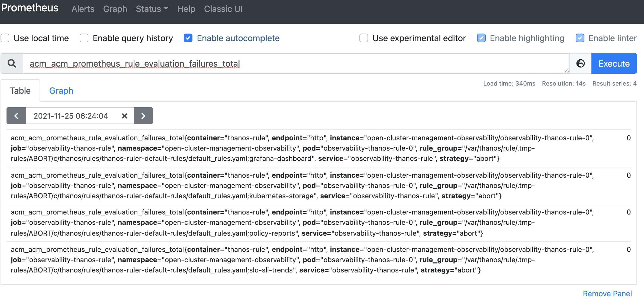This screenshot has width=644, height=299.
Task: Go to next timestamp using right arrow
Action: [143, 116]
